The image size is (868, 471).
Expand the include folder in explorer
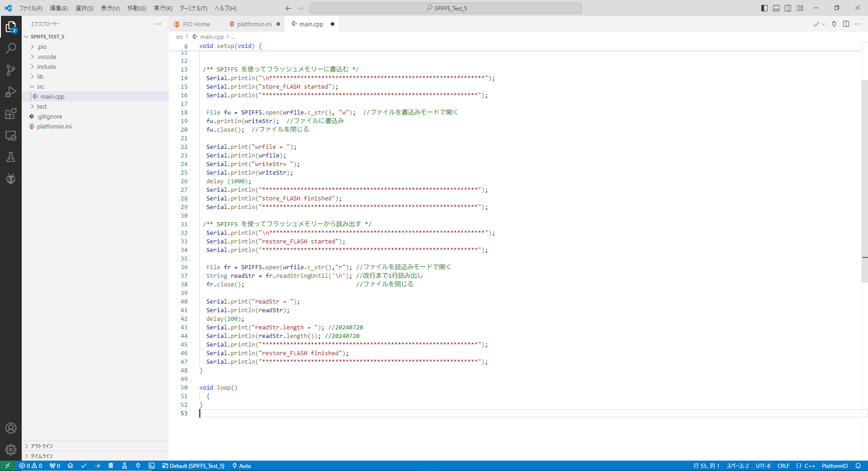pos(46,67)
